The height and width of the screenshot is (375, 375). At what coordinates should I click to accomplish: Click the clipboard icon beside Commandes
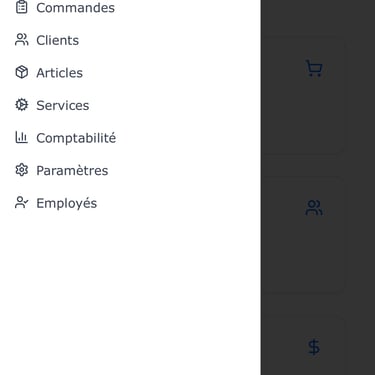pyautogui.click(x=22, y=7)
